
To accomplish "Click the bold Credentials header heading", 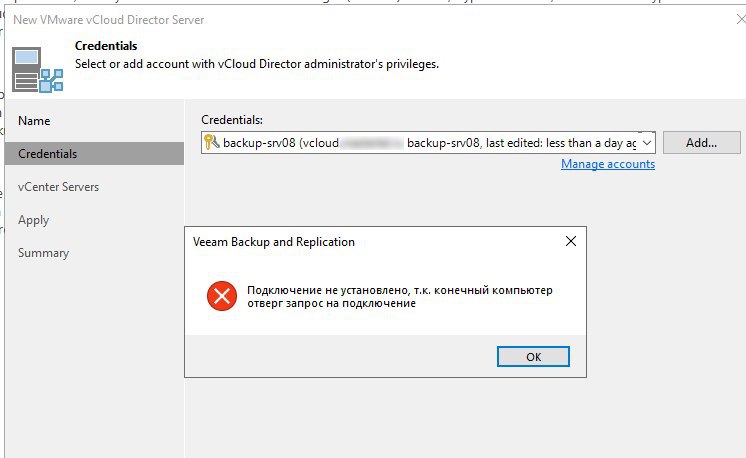I will pos(106,46).
